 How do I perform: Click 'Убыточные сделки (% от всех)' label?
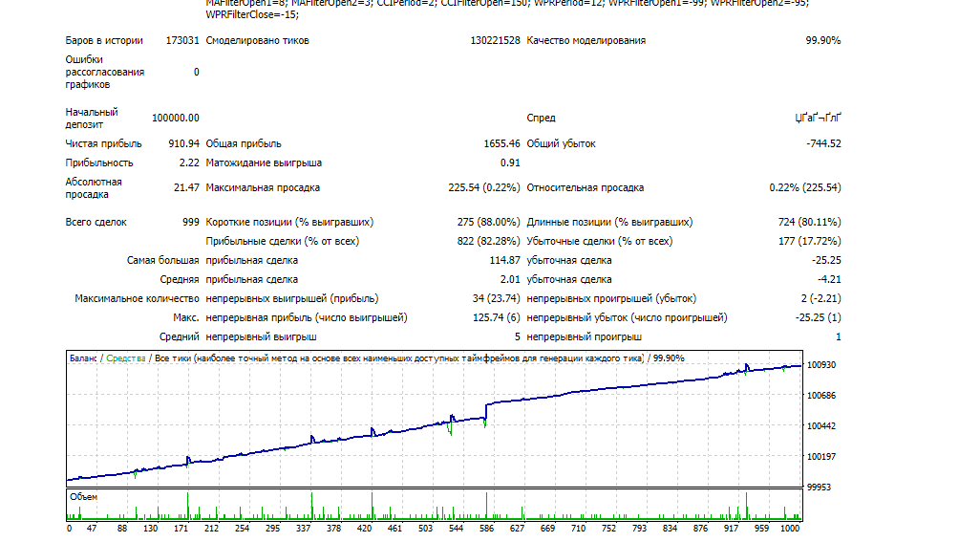[600, 242]
